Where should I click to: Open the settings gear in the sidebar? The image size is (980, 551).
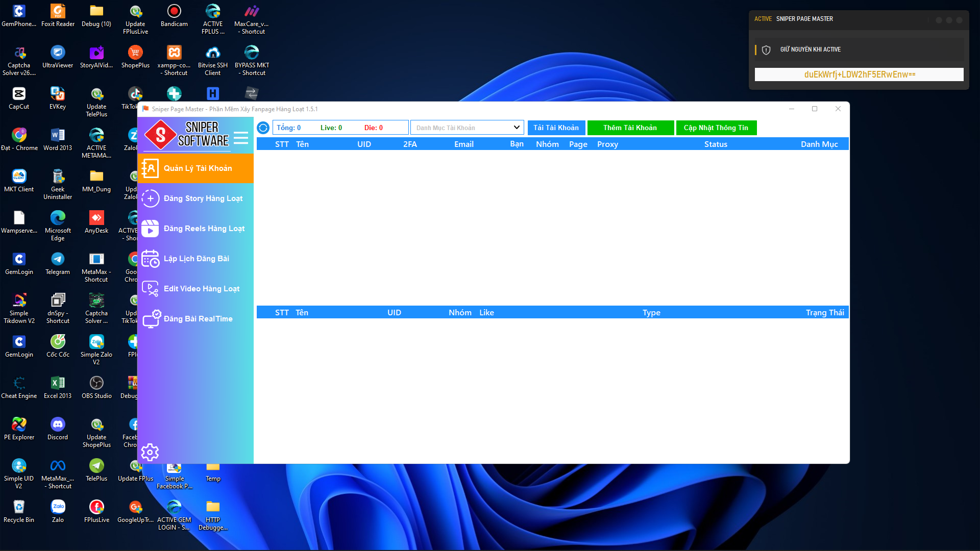[150, 452]
